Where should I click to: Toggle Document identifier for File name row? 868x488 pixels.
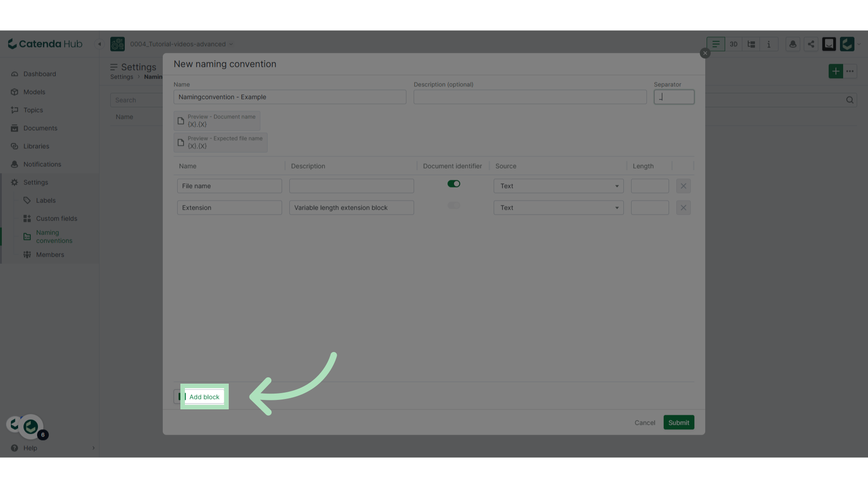pos(453,183)
